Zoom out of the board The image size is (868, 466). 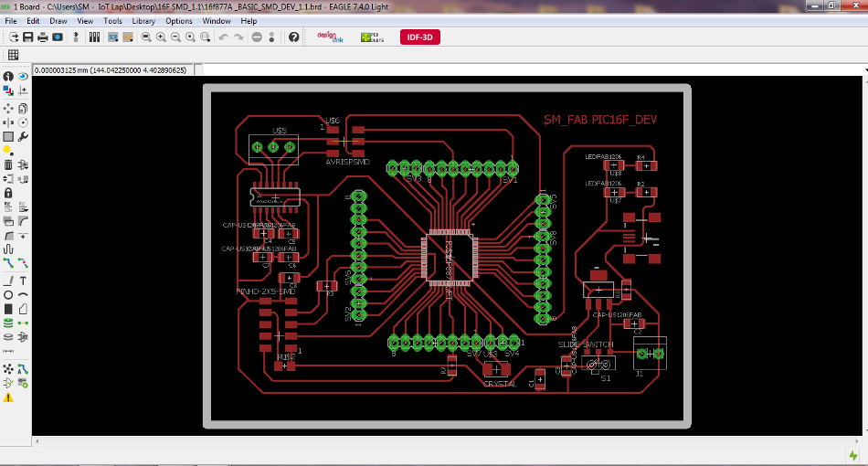(x=175, y=37)
